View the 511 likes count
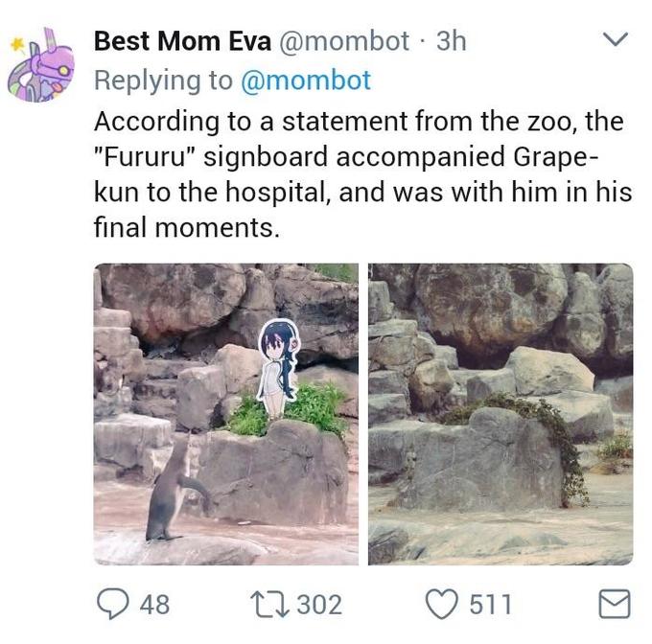Screen dimensions: 652x644 coord(490,605)
